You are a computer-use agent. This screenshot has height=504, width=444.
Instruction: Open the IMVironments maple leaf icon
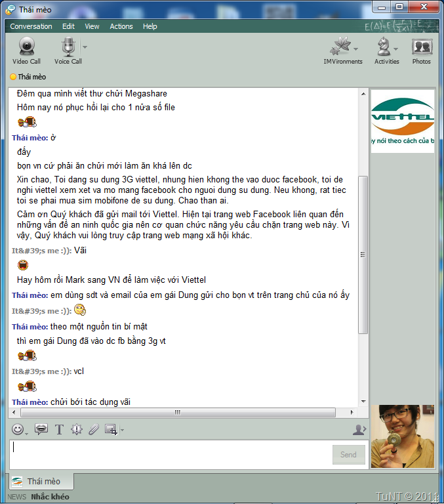point(340,46)
